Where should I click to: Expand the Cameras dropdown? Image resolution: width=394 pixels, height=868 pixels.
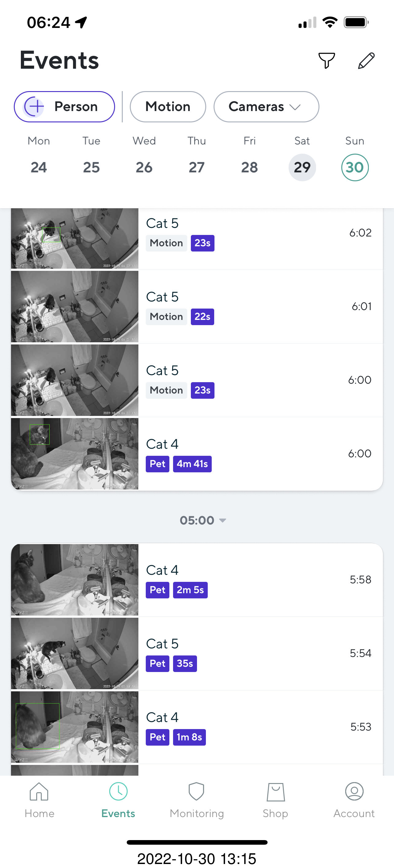pos(266,107)
